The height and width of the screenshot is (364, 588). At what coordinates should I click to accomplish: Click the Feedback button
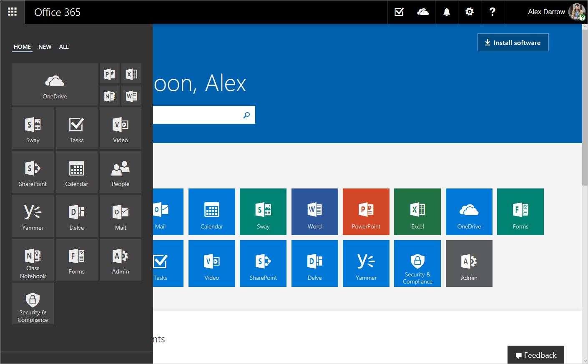pos(535,355)
